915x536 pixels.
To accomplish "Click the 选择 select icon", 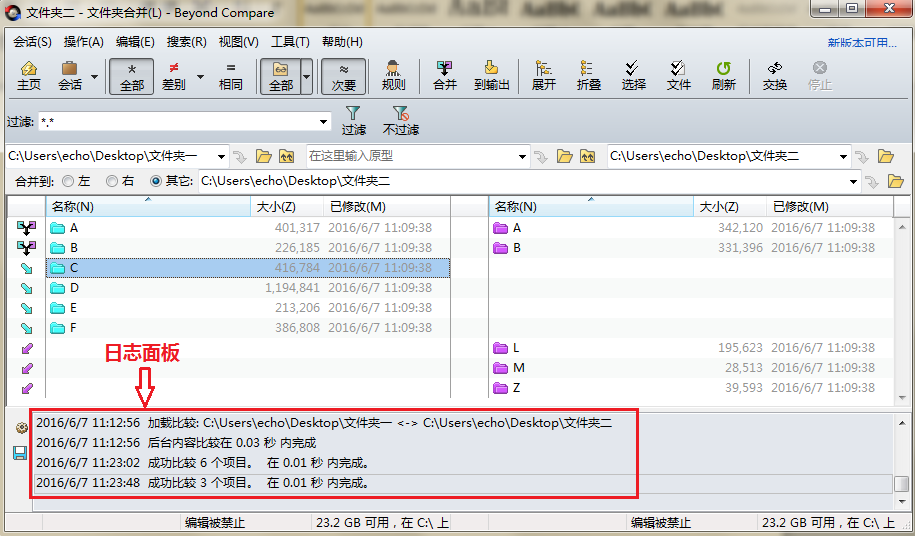I will coord(633,76).
